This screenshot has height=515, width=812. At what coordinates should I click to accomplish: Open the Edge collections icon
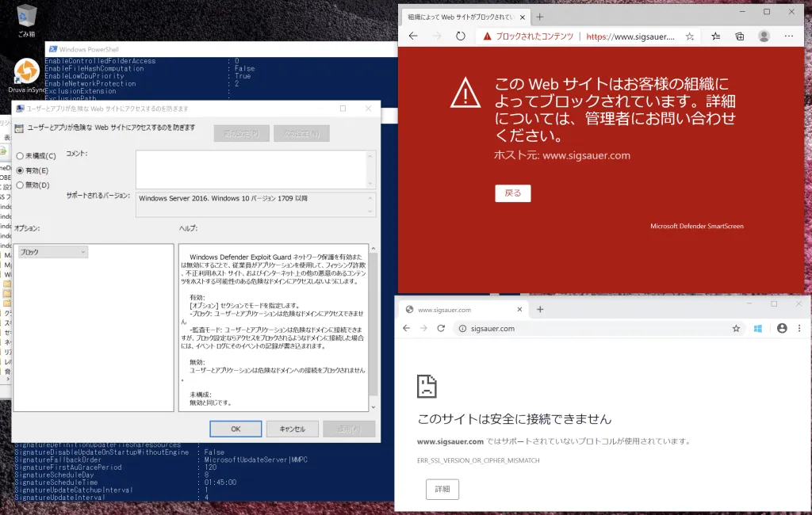pyautogui.click(x=740, y=36)
